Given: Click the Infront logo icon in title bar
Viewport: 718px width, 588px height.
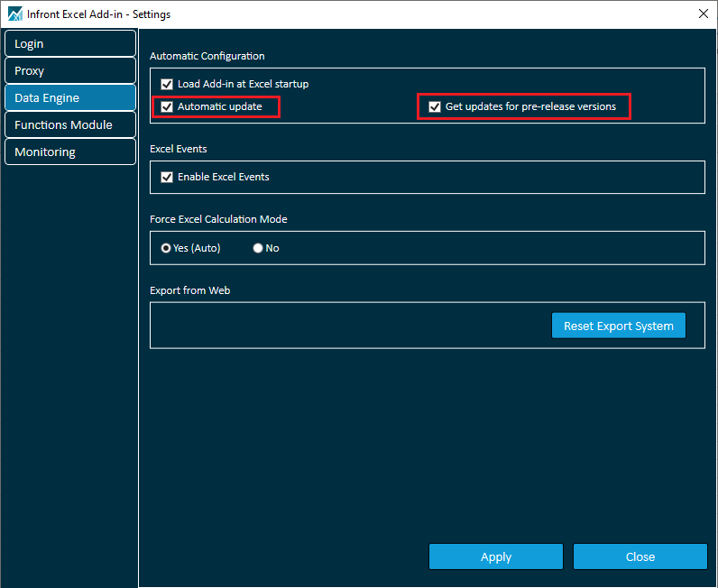Looking at the screenshot, I should point(14,14).
